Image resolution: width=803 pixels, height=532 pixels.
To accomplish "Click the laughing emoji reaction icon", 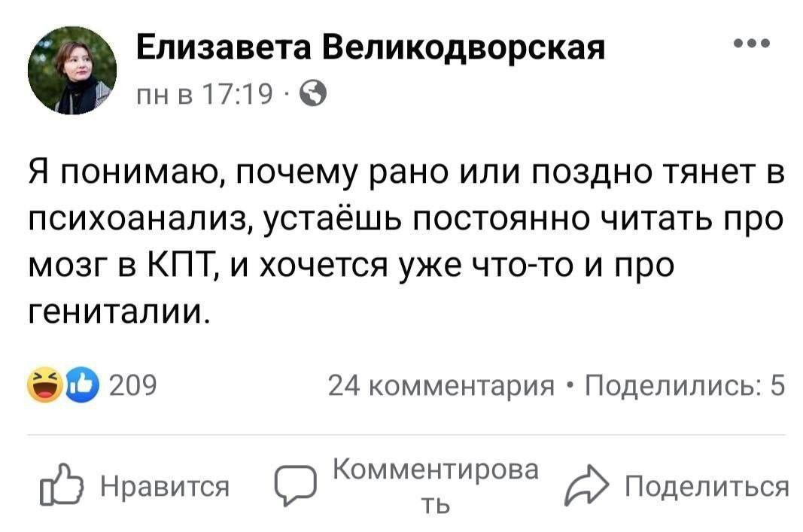I will coord(44,387).
